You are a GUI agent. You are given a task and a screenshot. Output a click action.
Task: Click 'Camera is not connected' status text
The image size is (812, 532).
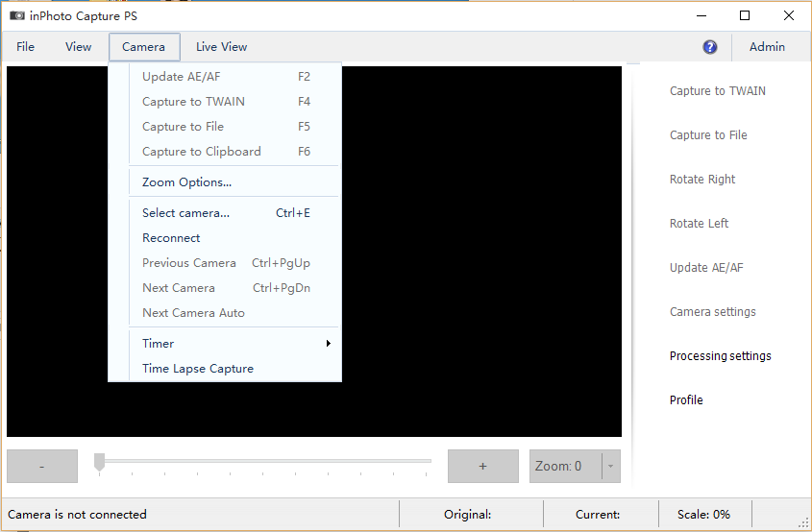click(x=77, y=515)
